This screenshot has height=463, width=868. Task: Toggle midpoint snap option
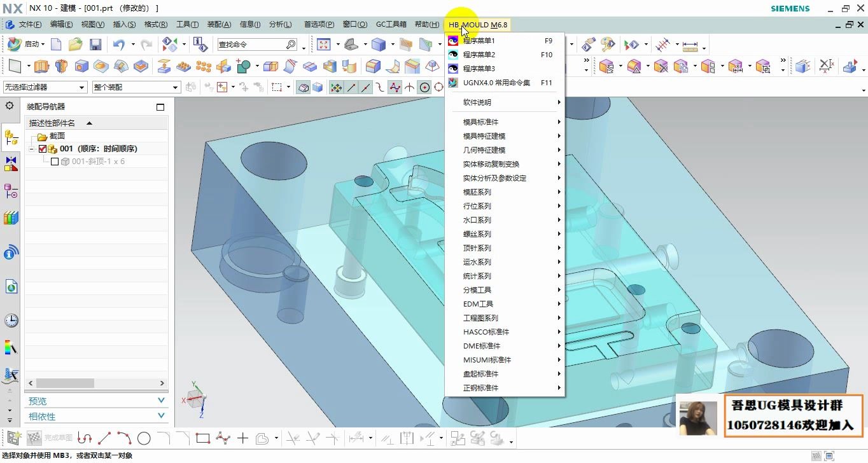point(366,87)
